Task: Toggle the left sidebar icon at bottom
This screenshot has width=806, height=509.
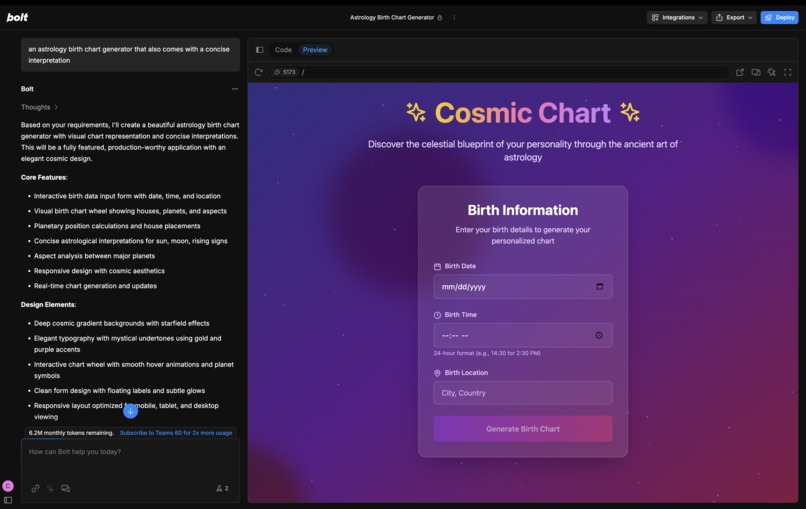Action: coord(8,500)
